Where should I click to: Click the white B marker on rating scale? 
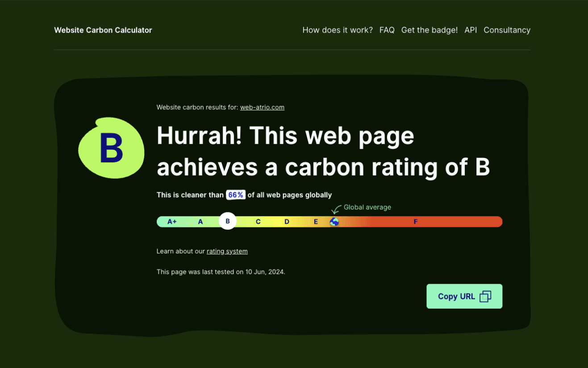coord(228,221)
